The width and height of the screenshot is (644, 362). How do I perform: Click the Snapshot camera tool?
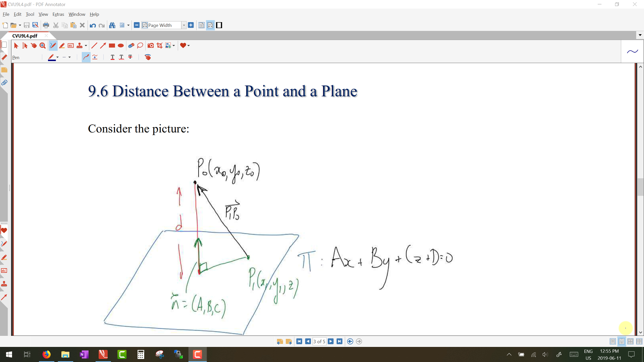(151, 46)
